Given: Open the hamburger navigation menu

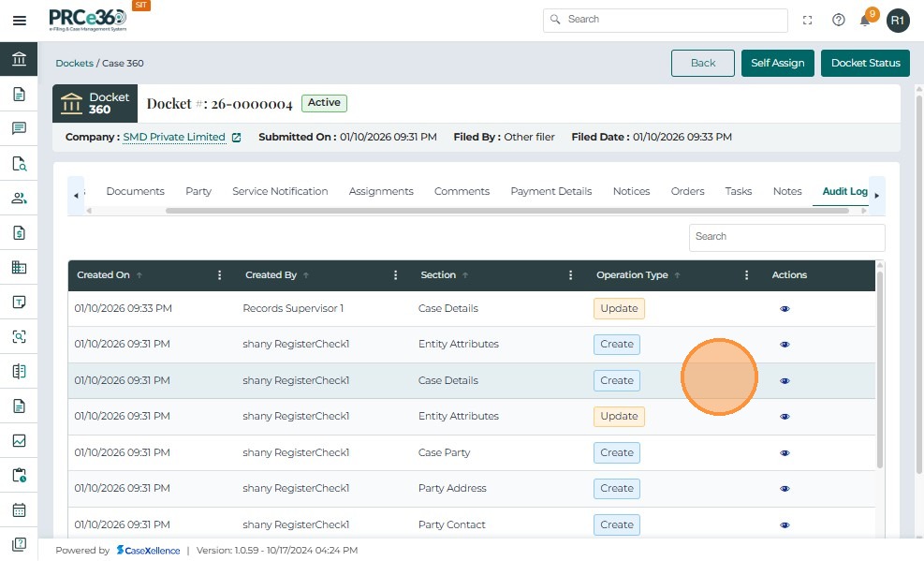Looking at the screenshot, I should pos(19,21).
